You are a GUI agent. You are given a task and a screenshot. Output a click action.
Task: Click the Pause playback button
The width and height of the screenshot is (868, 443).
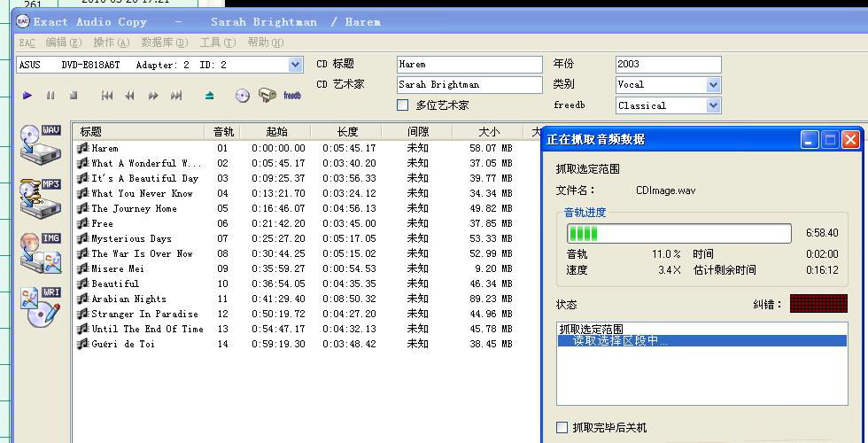click(x=50, y=96)
